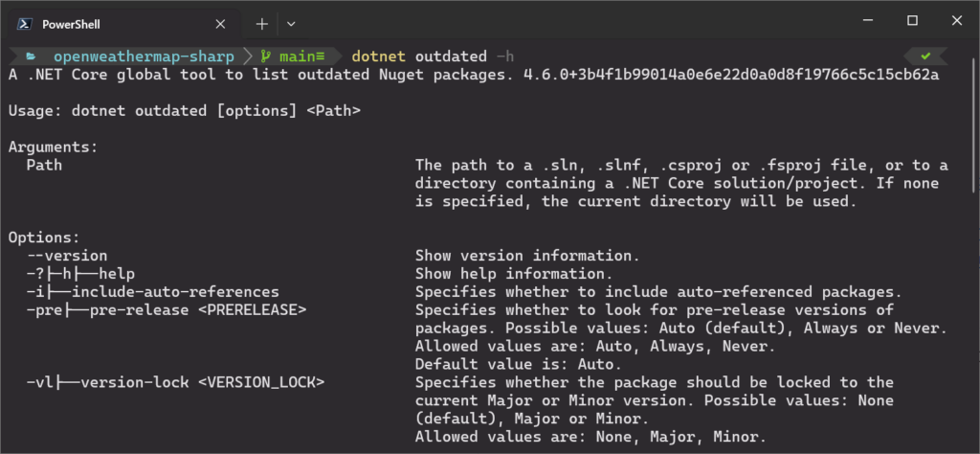Close the Windows Terminal window
This screenshot has height=454, width=980.
click(x=955, y=21)
